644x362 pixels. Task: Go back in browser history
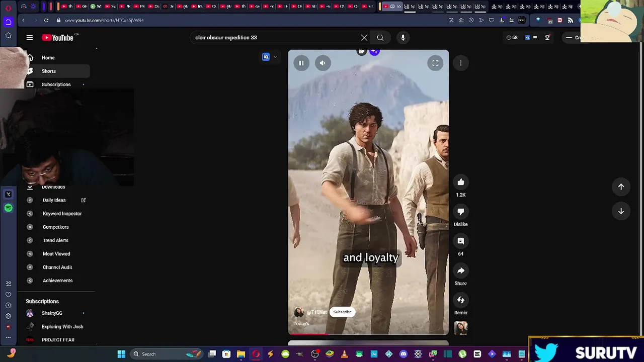[23, 20]
